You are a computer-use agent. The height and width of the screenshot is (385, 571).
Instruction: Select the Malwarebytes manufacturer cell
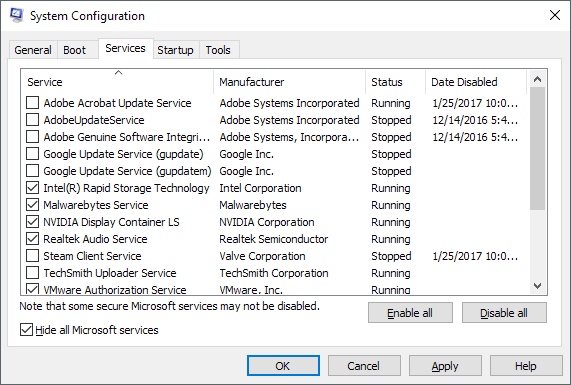(x=253, y=205)
